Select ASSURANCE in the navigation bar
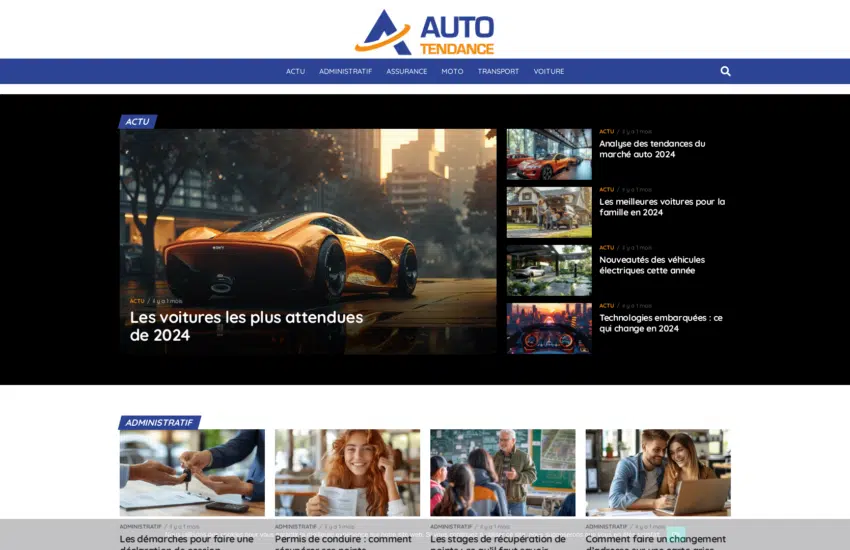This screenshot has height=550, width=850. [x=406, y=72]
